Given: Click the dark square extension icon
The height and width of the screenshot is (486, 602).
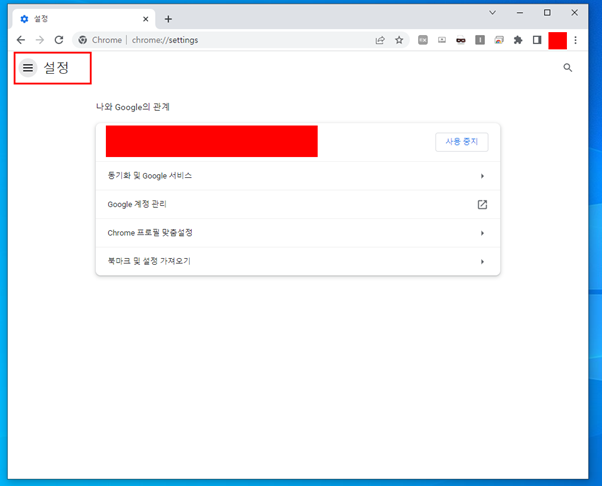Looking at the screenshot, I should 480,40.
